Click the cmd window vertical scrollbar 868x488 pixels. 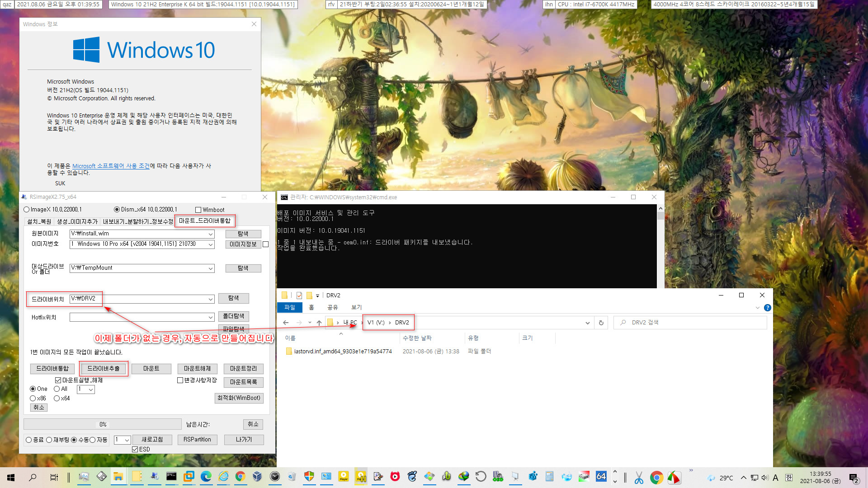tap(660, 246)
